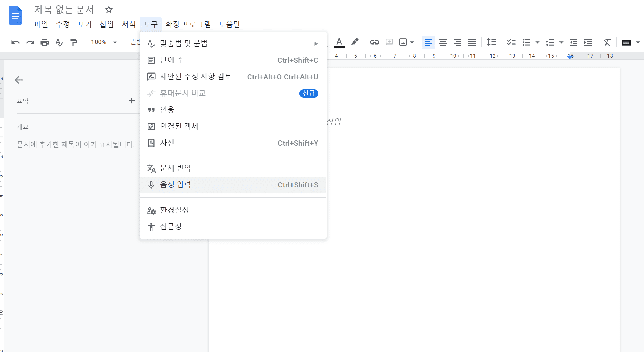Screen dimensions: 644x352
Task: Open the 보기 menu
Action: click(x=85, y=24)
